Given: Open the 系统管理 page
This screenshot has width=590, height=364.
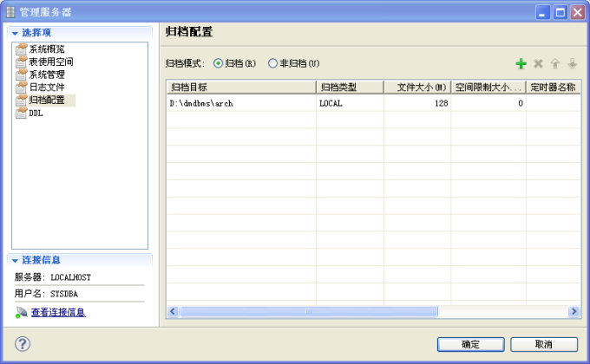Looking at the screenshot, I should point(47,75).
